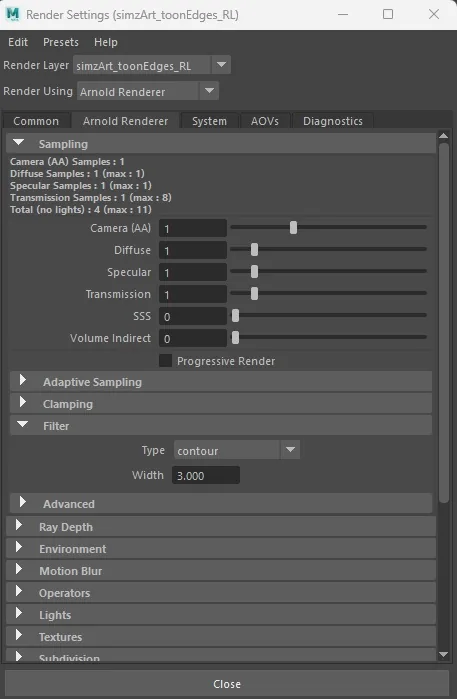Click the Volume Indirect value field
Image resolution: width=457 pixels, height=699 pixels.
pos(193,338)
